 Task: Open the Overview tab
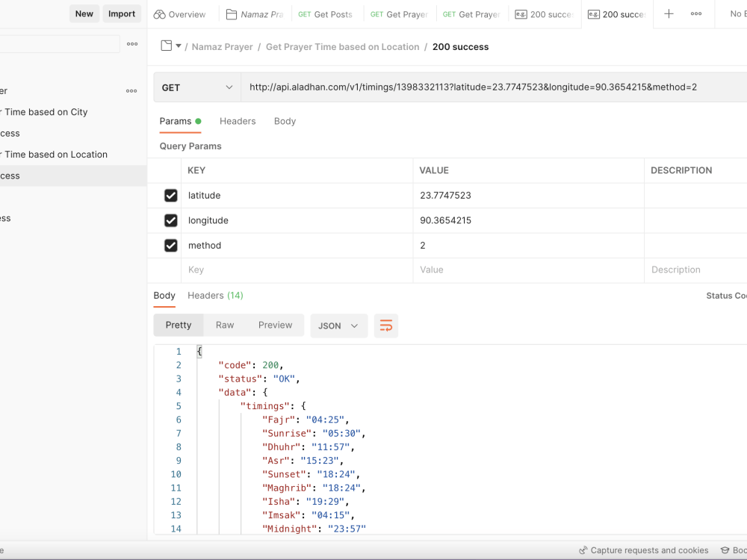click(179, 14)
